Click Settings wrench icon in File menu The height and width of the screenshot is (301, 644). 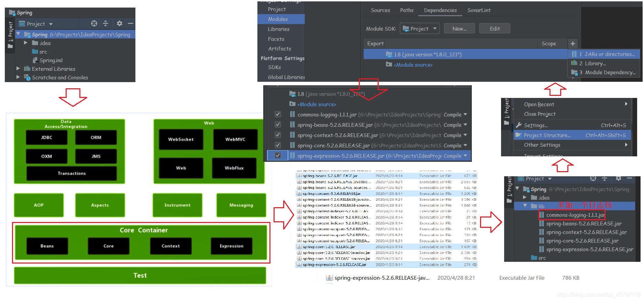519,125
